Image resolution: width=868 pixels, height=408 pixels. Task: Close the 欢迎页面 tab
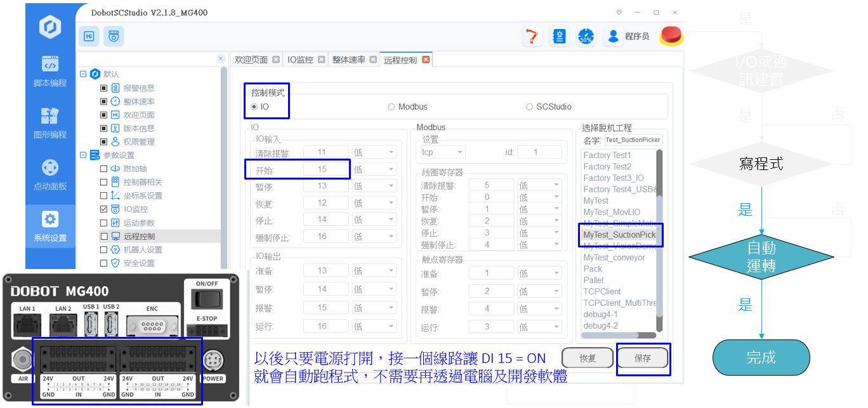[276, 60]
